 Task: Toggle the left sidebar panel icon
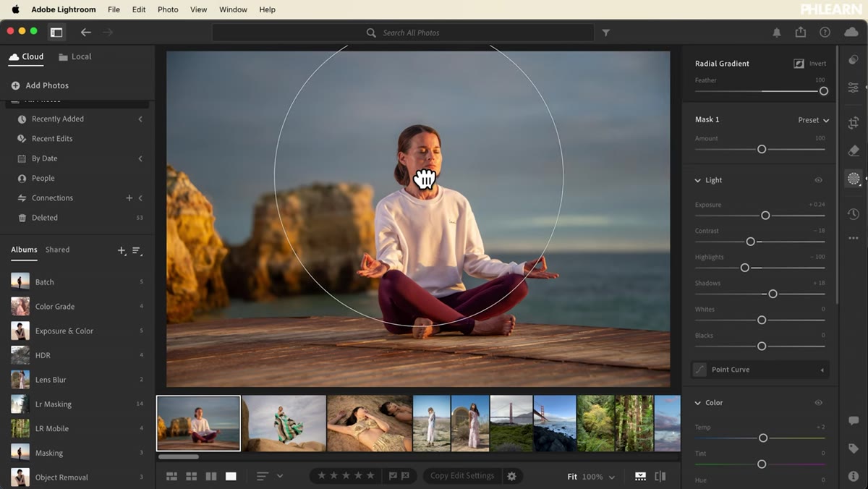pyautogui.click(x=56, y=33)
